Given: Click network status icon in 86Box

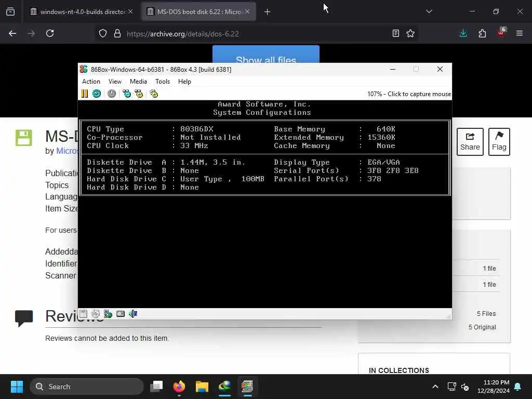Looking at the screenshot, I should [x=108, y=314].
